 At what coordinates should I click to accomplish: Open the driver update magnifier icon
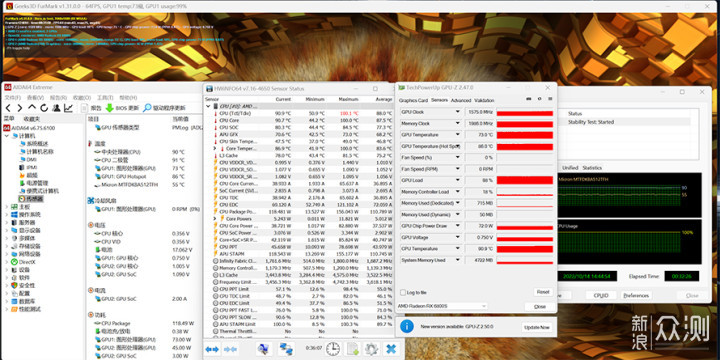click(x=147, y=108)
